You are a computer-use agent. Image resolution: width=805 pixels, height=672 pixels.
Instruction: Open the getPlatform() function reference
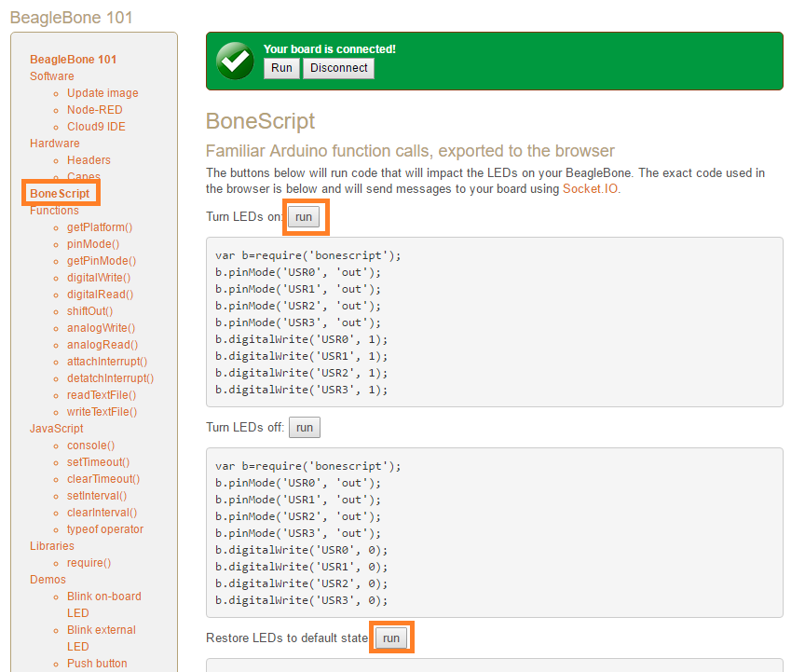click(x=100, y=227)
